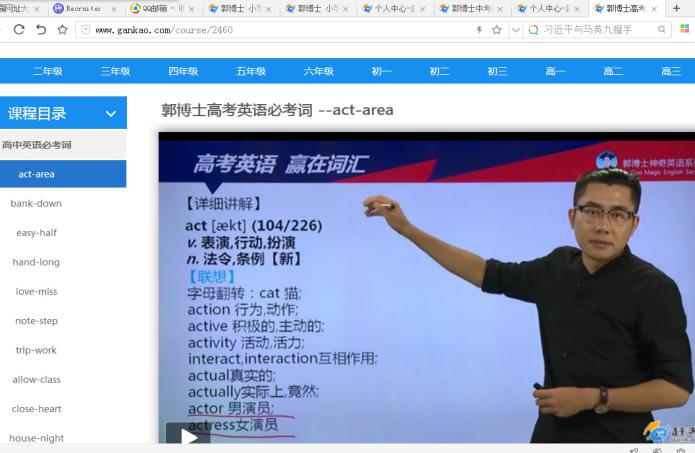Open the hand-long lesson
Image resolution: width=695 pixels, height=453 pixels.
pyautogui.click(x=36, y=262)
